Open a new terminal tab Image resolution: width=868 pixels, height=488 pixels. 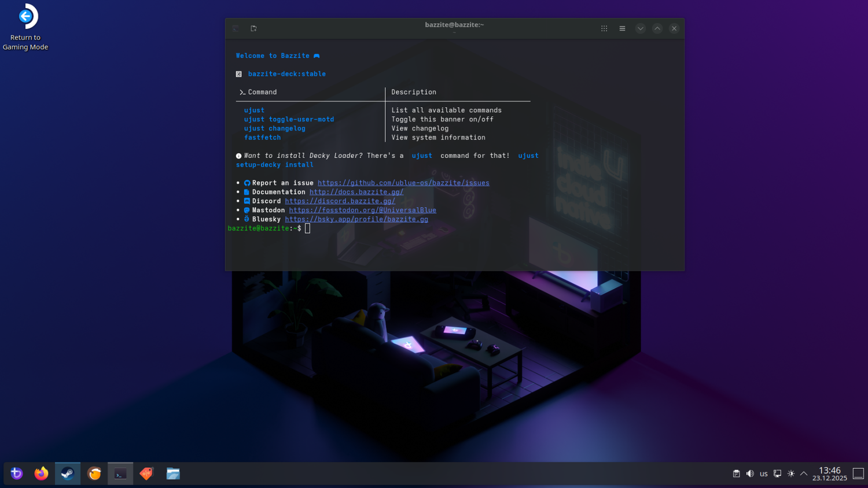(x=253, y=28)
